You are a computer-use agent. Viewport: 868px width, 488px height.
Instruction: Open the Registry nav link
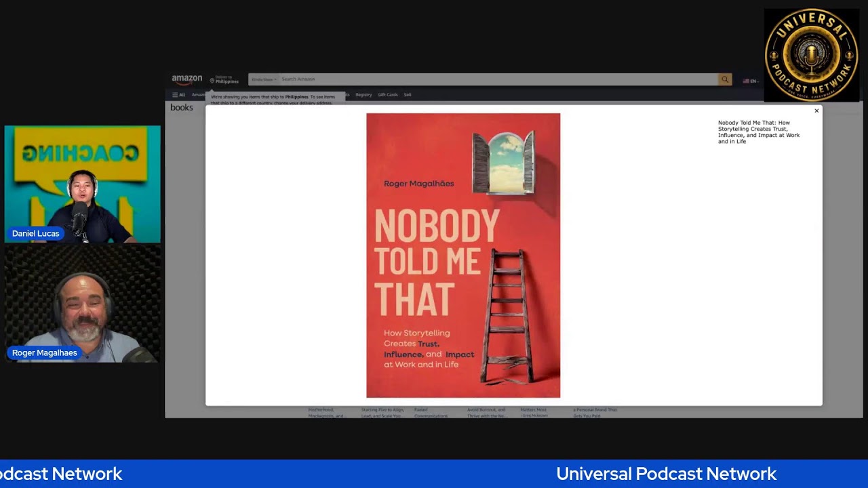363,95
